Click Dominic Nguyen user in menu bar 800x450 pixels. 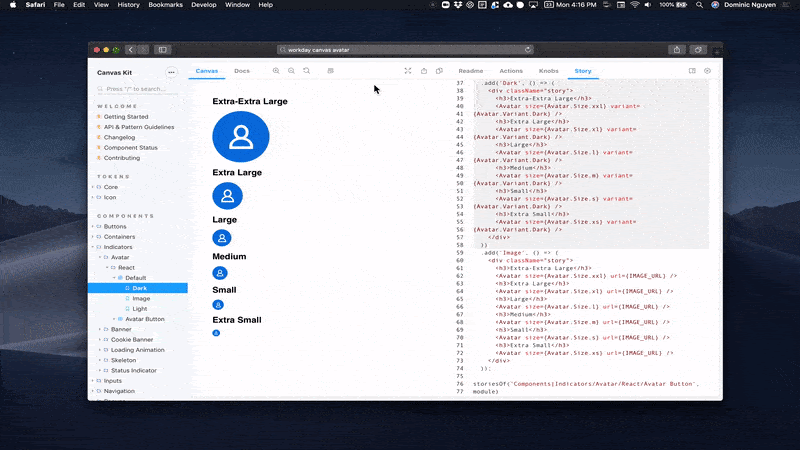coord(749,5)
